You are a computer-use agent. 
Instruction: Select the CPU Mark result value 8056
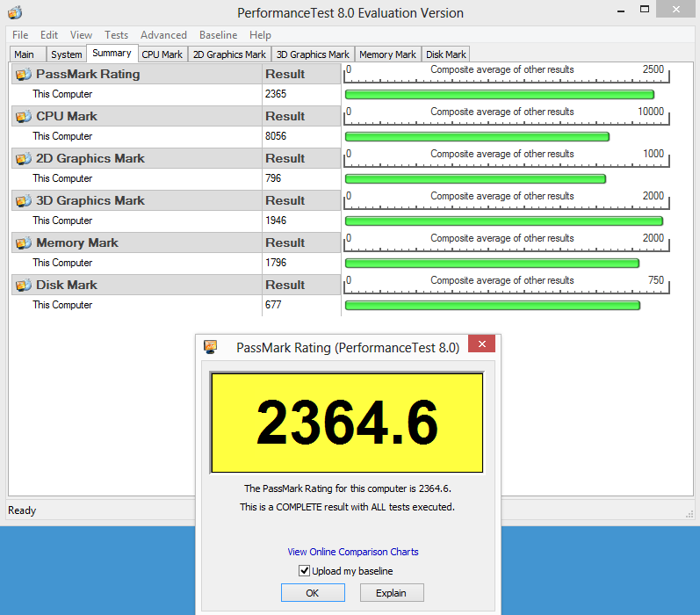276,136
